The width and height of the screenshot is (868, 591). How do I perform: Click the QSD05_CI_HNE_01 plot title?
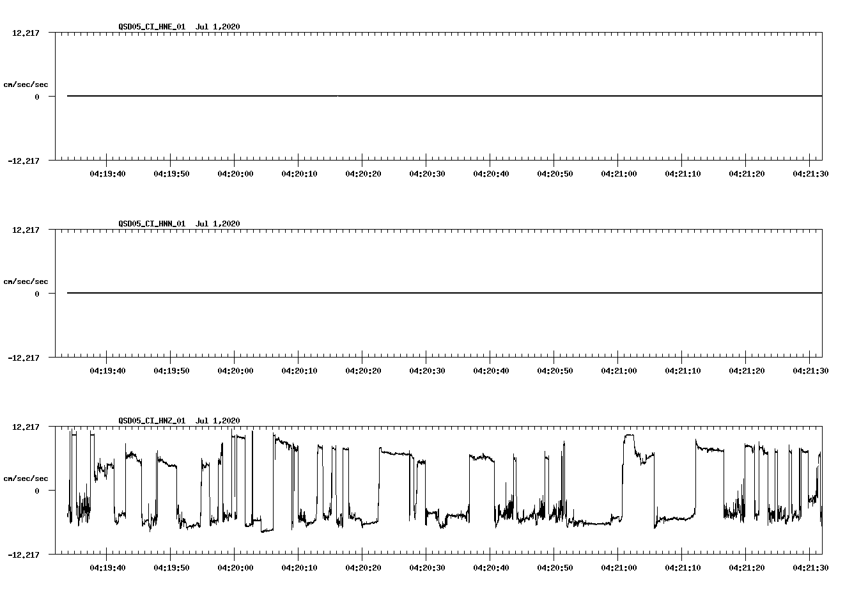pos(179,26)
